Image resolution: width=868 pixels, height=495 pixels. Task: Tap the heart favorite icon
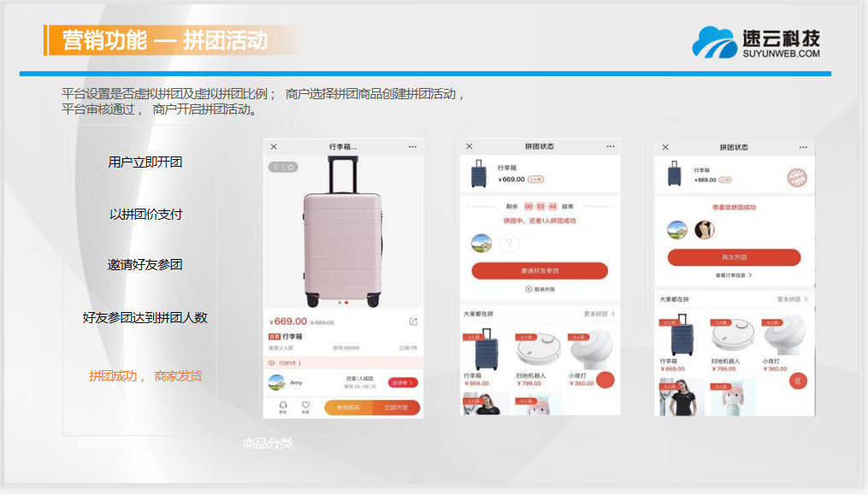[305, 407]
